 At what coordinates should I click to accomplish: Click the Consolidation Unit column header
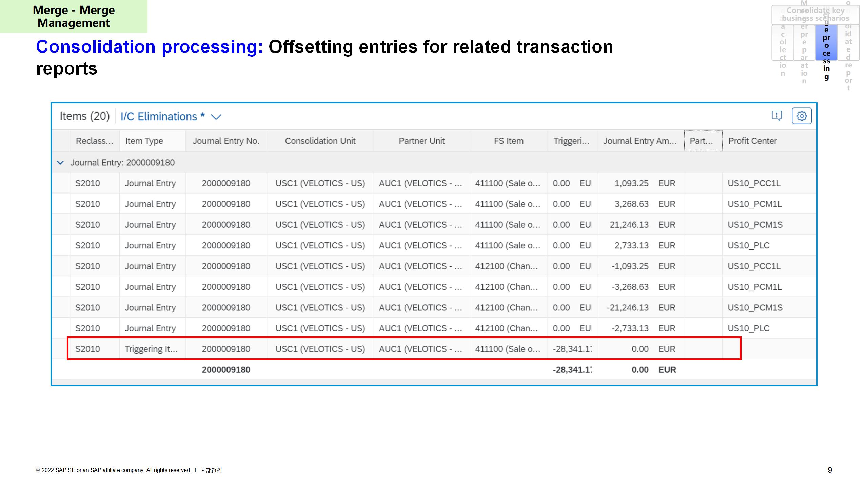pos(320,141)
